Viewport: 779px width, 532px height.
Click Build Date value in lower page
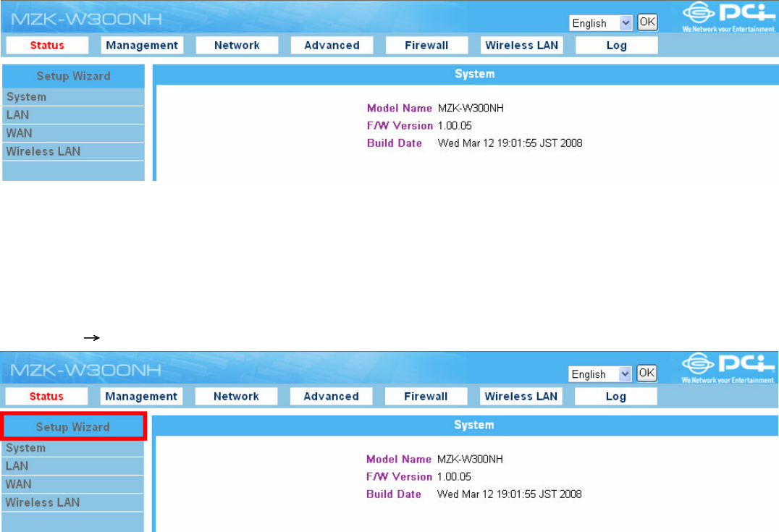[509, 494]
